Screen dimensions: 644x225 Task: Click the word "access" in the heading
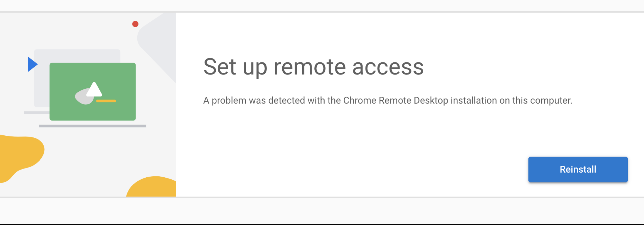(388, 67)
